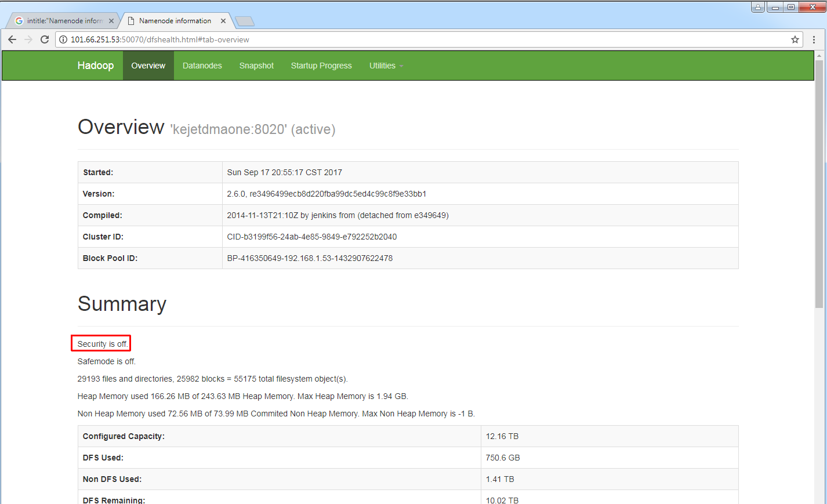Open the Overview nav item

point(148,66)
